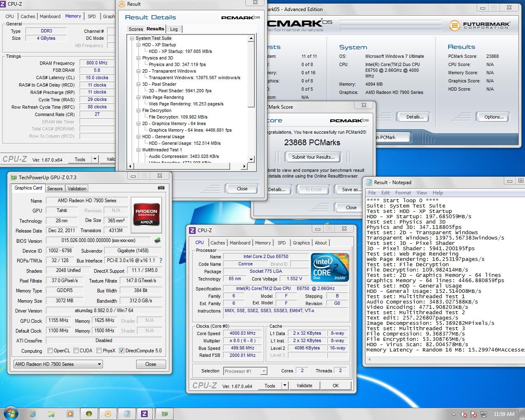Switch to the GPU-Z taskbar button
The height and width of the screenshot is (420, 525).
pyautogui.click(x=164, y=414)
